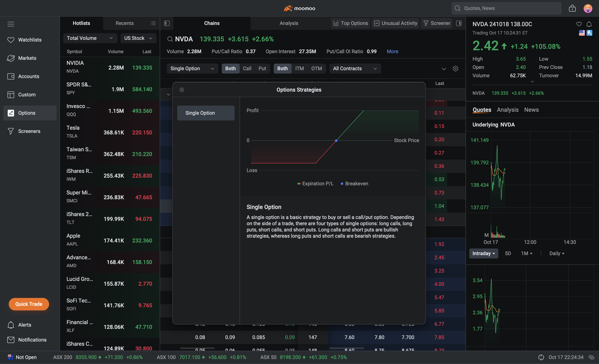Image resolution: width=599 pixels, height=364 pixels.
Task: Collapse the left panel with the layout icon
Action: (x=167, y=23)
